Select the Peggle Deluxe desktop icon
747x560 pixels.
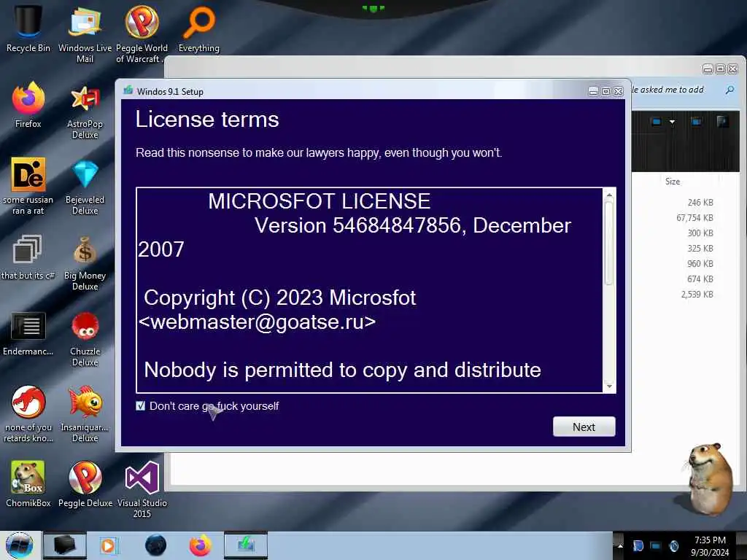pos(85,483)
